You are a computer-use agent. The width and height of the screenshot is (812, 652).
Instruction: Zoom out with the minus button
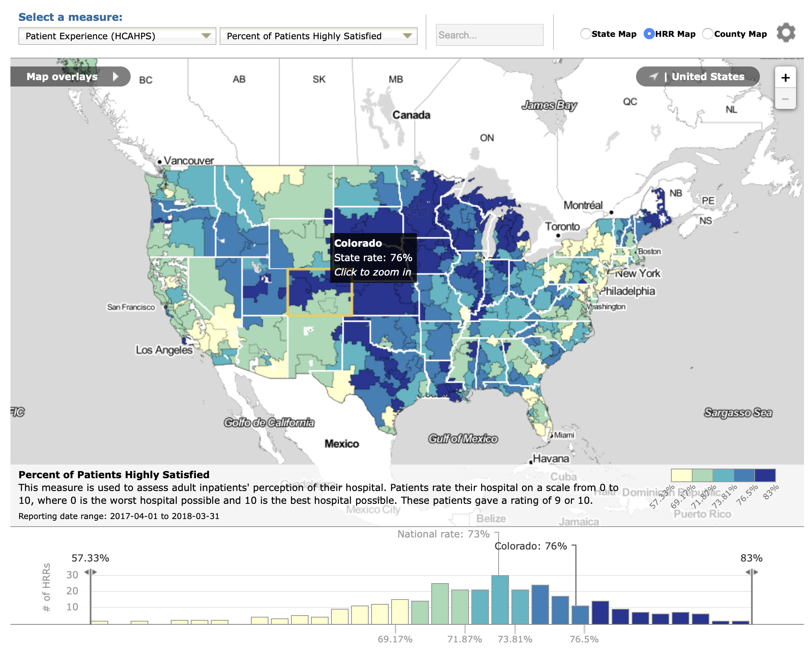(785, 99)
